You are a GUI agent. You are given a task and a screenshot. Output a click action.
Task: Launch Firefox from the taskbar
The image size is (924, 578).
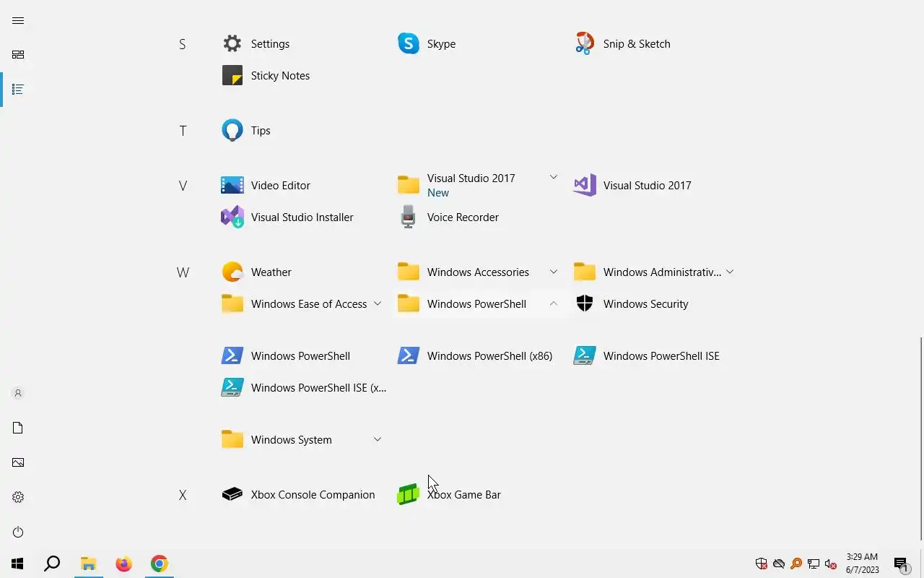point(123,564)
